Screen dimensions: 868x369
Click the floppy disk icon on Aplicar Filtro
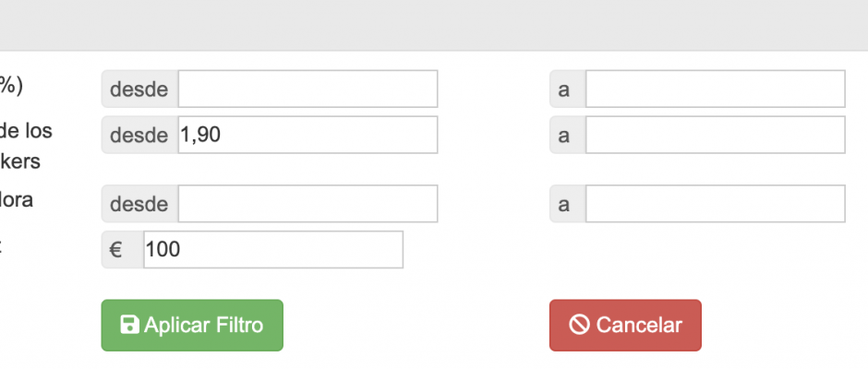point(130,325)
